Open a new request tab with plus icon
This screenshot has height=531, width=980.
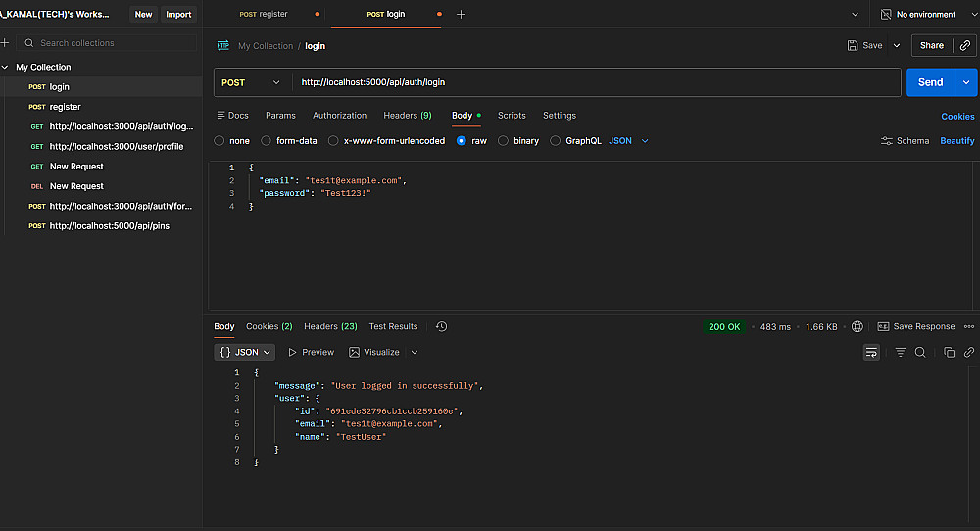pyautogui.click(x=462, y=15)
